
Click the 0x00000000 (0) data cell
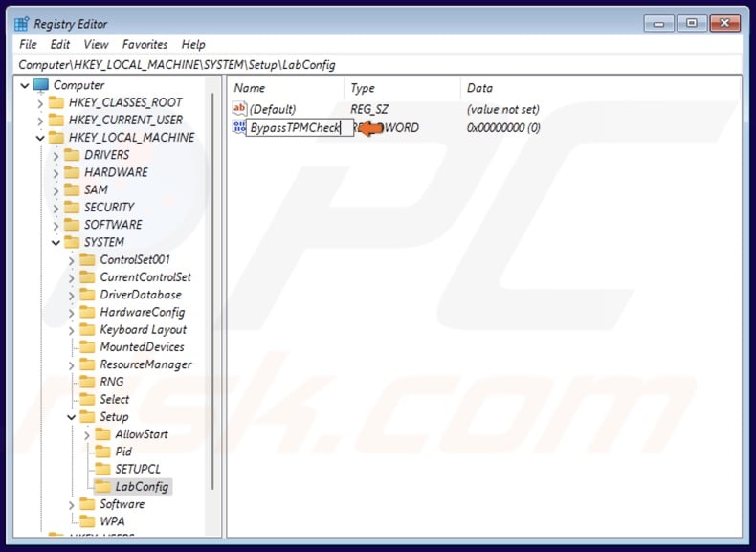503,128
